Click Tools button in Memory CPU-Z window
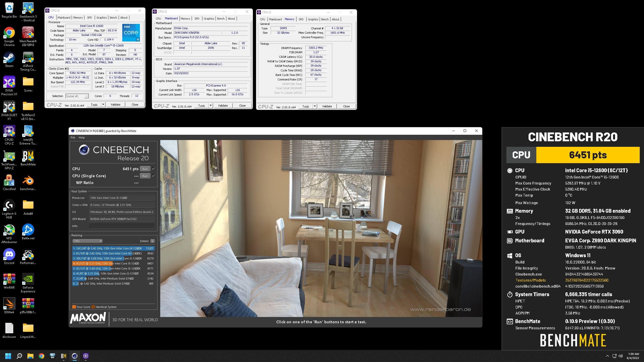This screenshot has height=362, width=644. pyautogui.click(x=306, y=106)
